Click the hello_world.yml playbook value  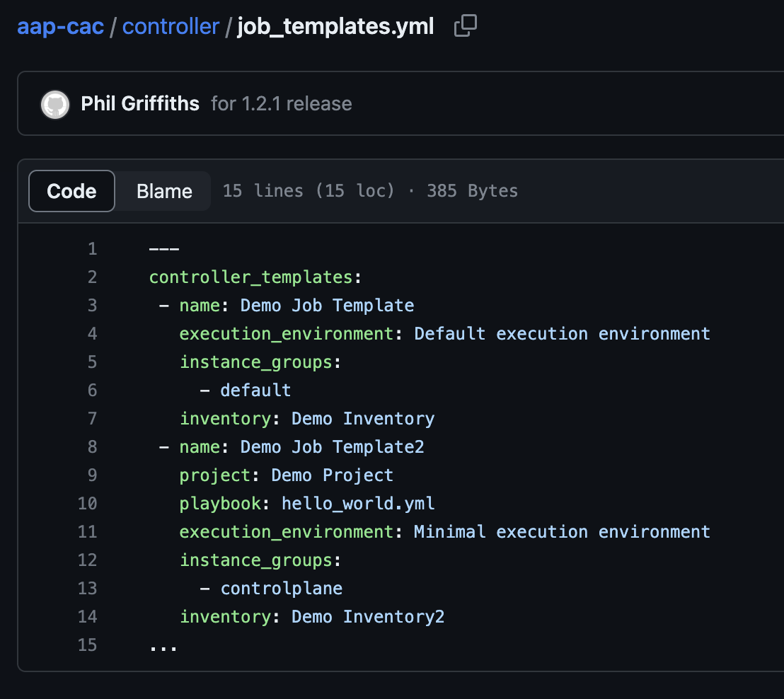click(358, 504)
